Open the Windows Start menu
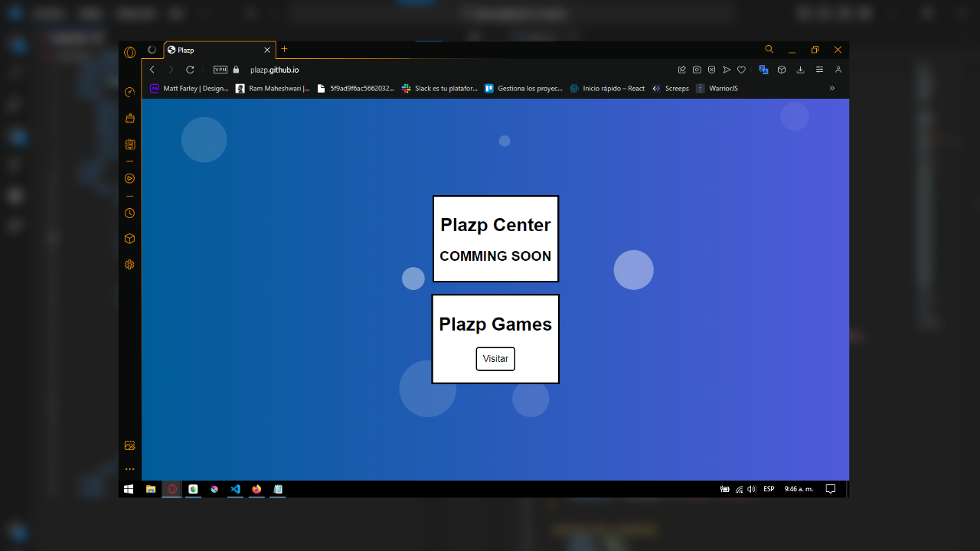This screenshot has width=980, height=551. coord(129,489)
